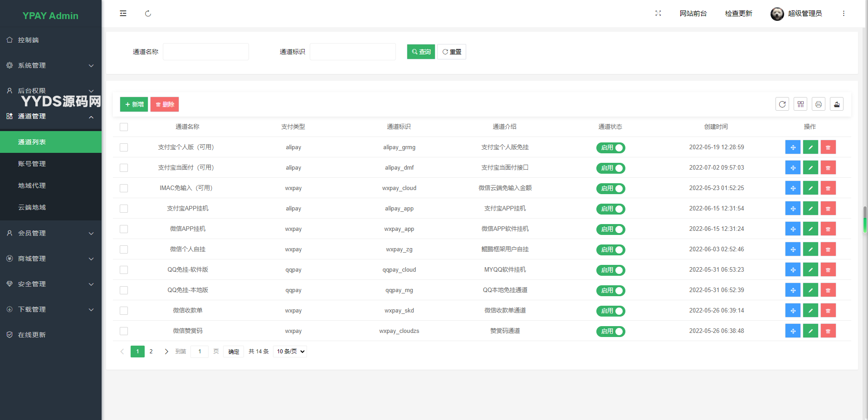
Task: Open the three-dot more options menu
Action: (x=844, y=14)
